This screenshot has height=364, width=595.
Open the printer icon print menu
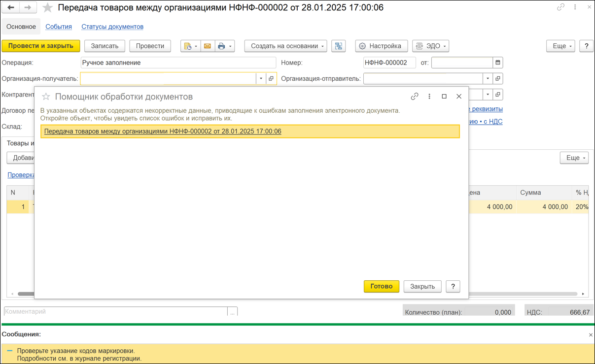[x=224, y=46]
